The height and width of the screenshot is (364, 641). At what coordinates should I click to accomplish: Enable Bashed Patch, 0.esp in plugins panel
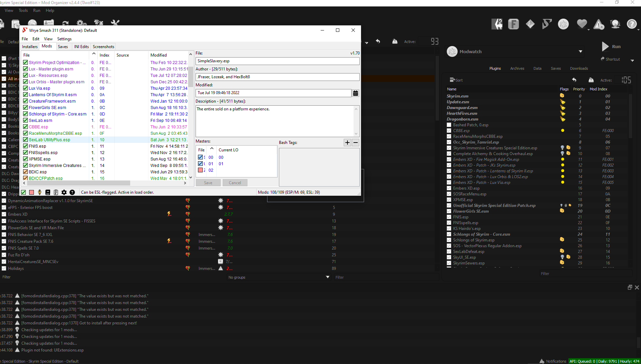[x=449, y=125]
